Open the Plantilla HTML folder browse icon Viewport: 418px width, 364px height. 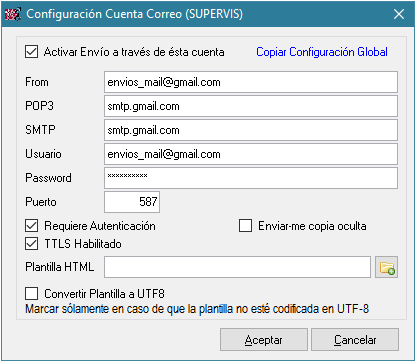[386, 267]
